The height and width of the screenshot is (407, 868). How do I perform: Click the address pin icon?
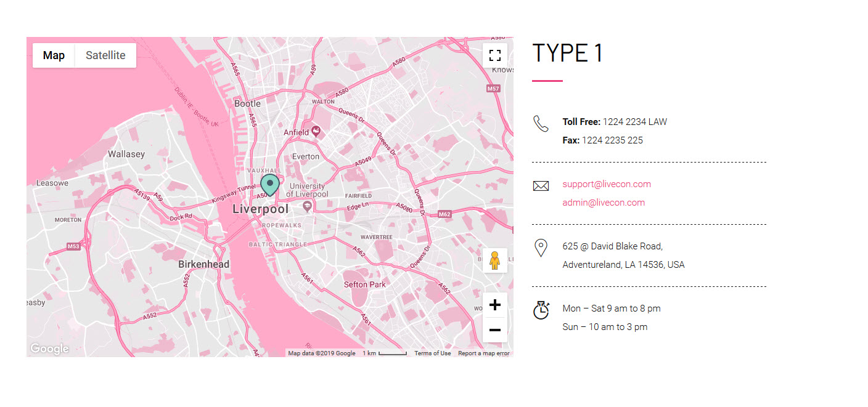pyautogui.click(x=541, y=248)
